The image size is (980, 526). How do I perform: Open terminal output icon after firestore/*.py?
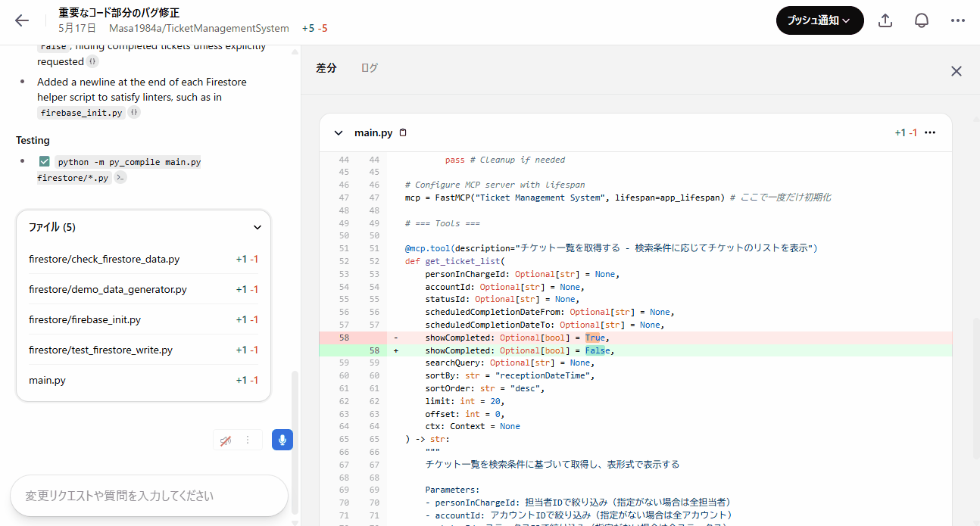(x=120, y=178)
